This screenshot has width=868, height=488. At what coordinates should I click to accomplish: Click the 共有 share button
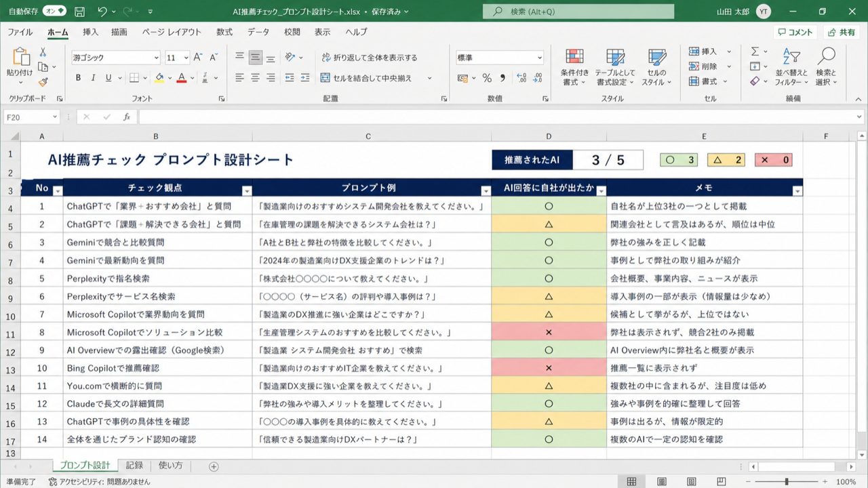click(841, 32)
